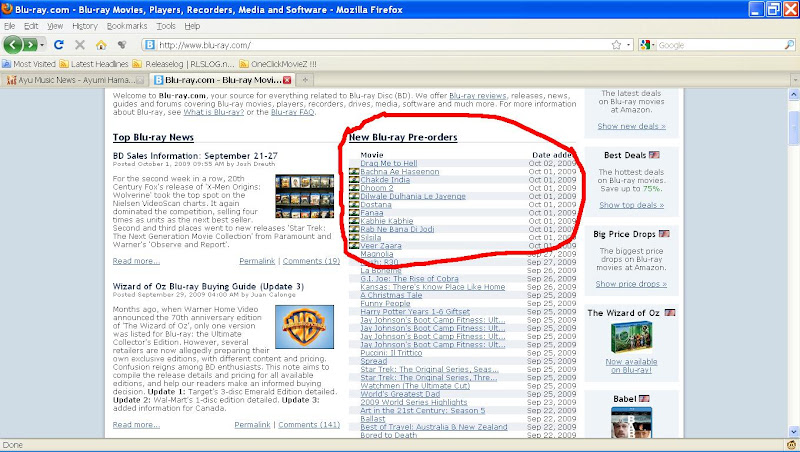Click India flag icon beside Chakde India

point(354,180)
